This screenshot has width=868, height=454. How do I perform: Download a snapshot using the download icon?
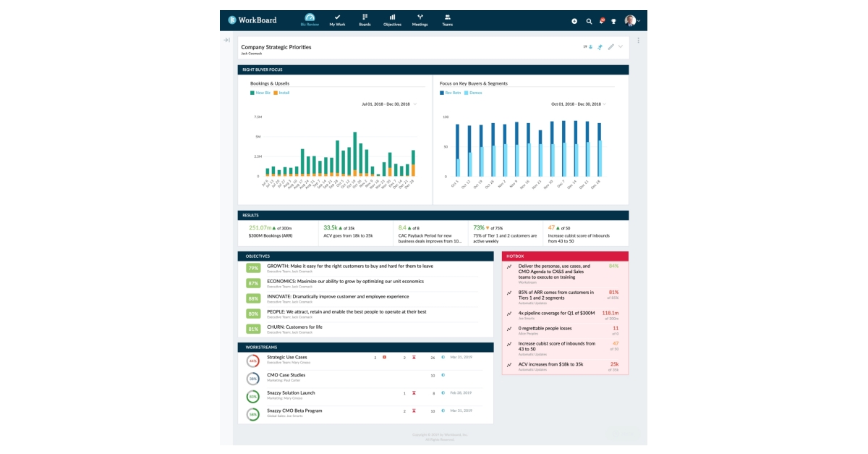tap(591, 46)
